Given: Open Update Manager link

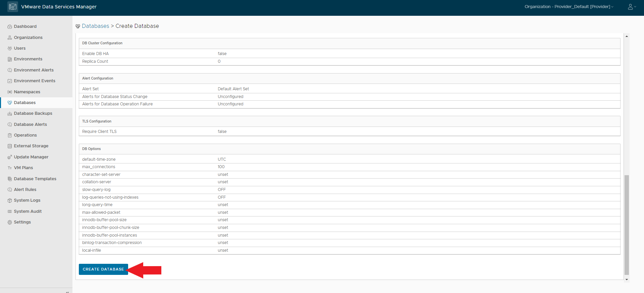Looking at the screenshot, I should point(31,157).
